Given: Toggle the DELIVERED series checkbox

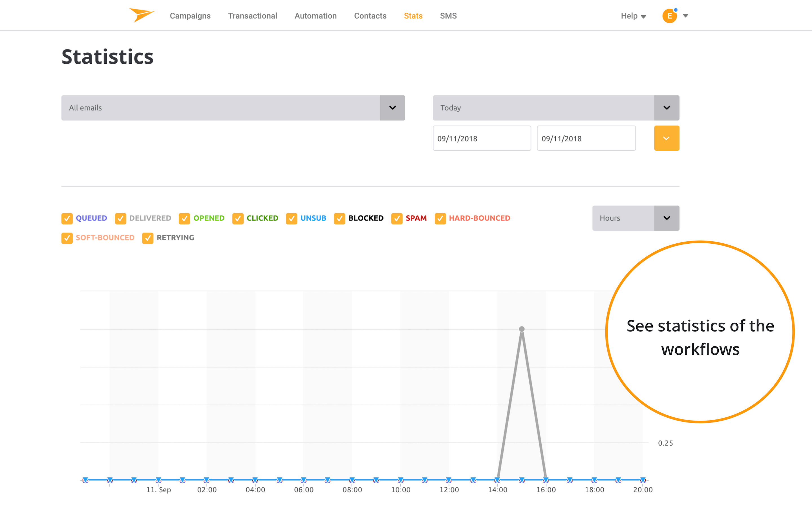Looking at the screenshot, I should tap(120, 218).
